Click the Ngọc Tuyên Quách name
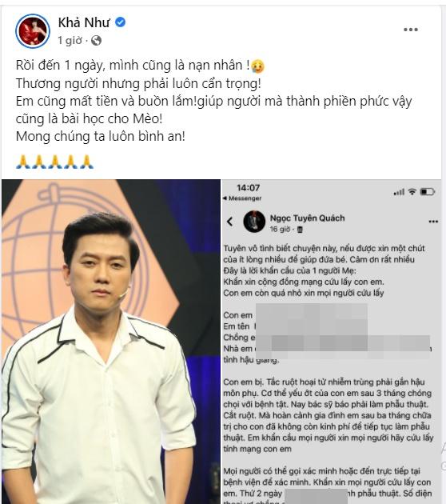This screenshot has height=504, width=446. click(307, 218)
